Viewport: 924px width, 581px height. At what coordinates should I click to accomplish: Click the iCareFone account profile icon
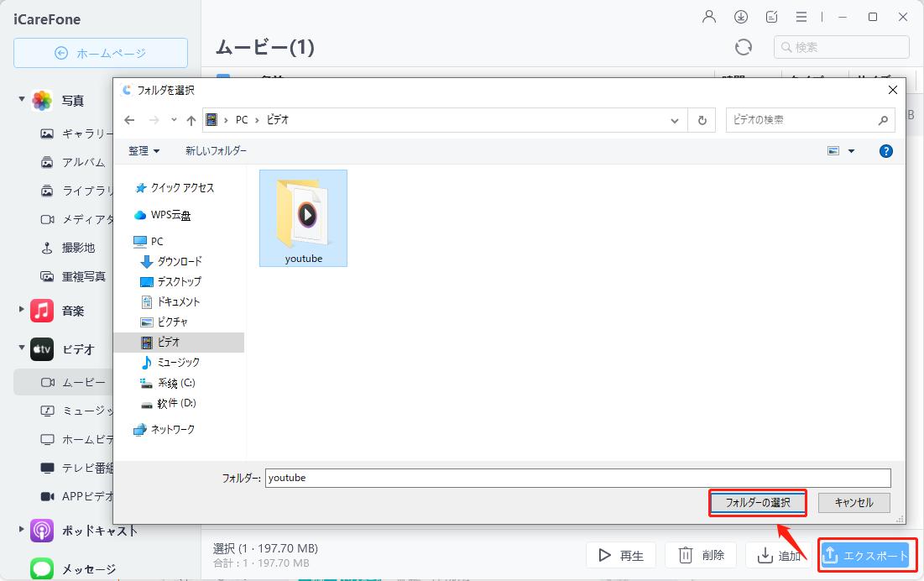click(709, 17)
